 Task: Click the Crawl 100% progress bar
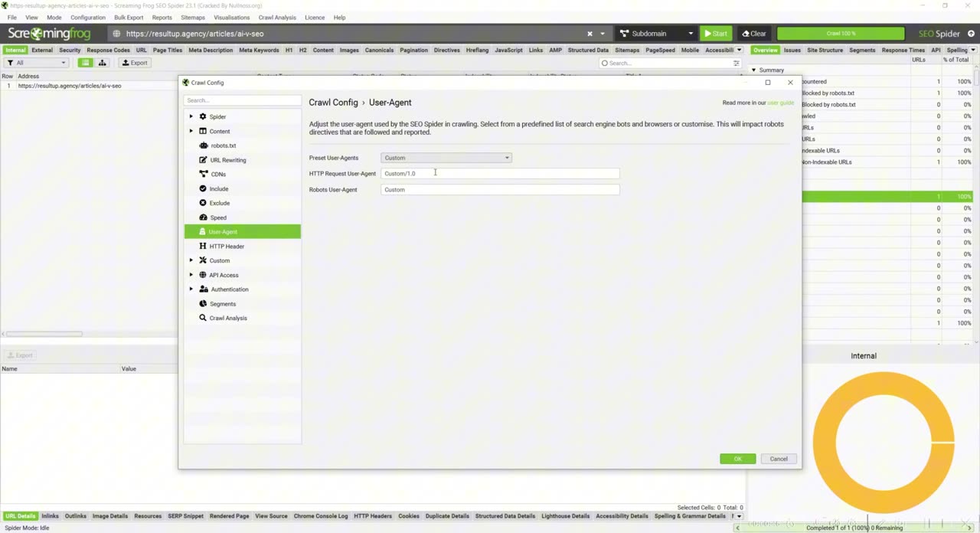click(x=841, y=34)
